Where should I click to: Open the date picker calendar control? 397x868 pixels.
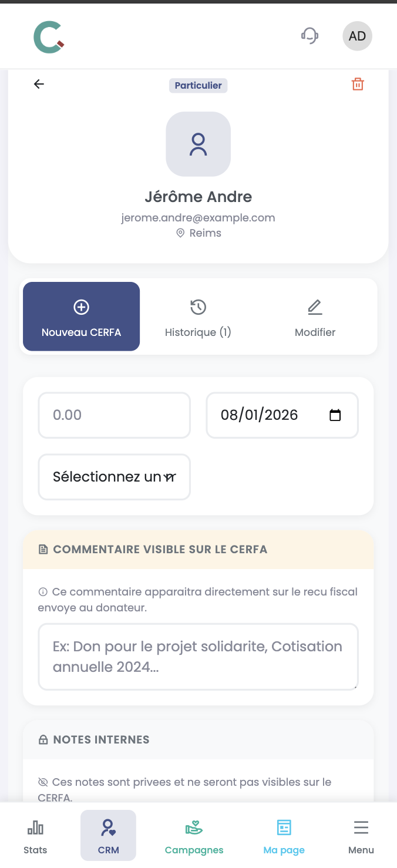pos(335,415)
